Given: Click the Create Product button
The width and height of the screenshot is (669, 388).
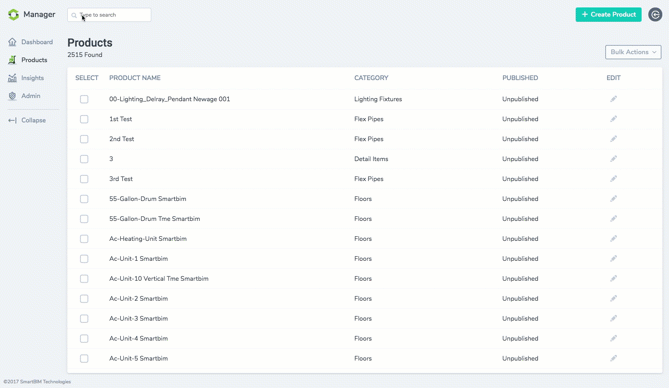Looking at the screenshot, I should 608,15.
